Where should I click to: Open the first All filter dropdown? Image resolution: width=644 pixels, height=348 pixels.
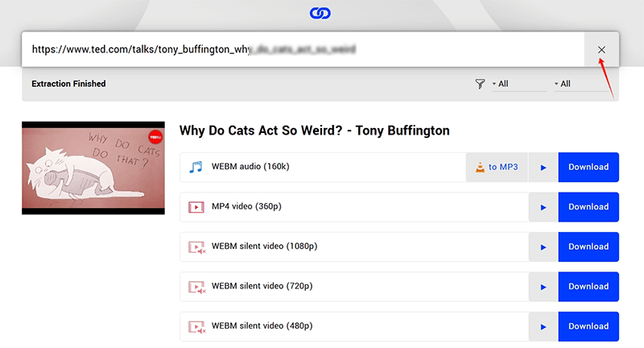click(519, 84)
